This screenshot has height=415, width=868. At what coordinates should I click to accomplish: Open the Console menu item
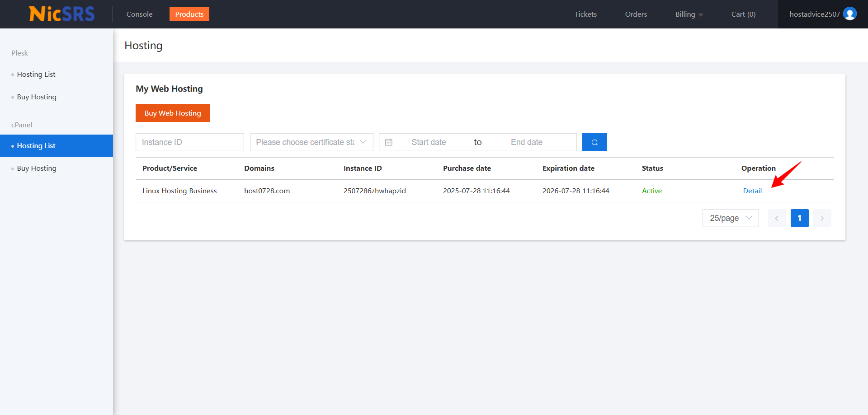[x=139, y=14]
